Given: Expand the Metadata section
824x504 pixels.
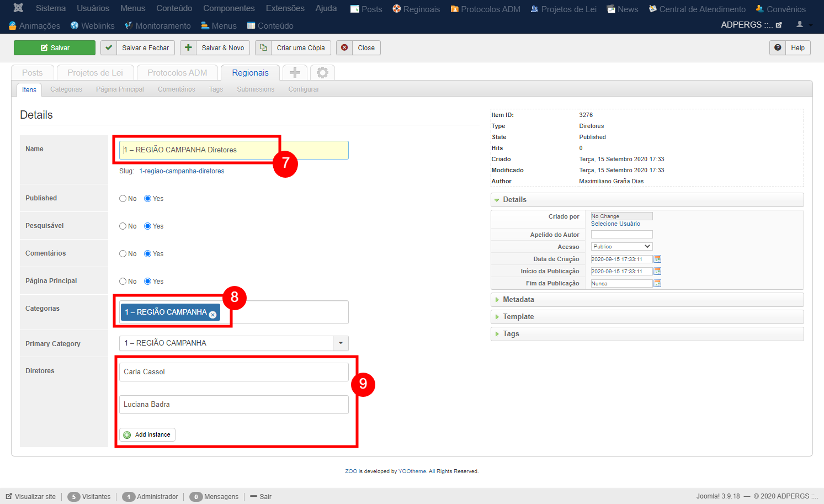Looking at the screenshot, I should (518, 300).
